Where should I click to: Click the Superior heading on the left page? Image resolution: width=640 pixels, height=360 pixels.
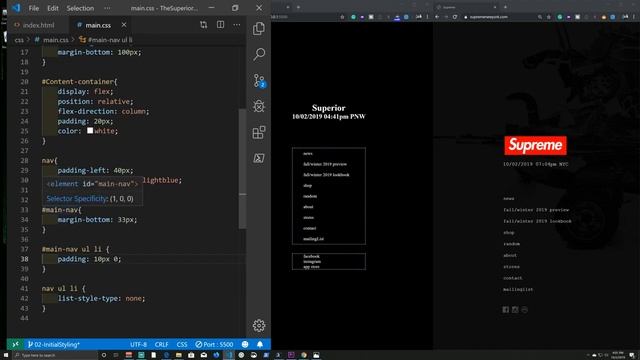pyautogui.click(x=329, y=108)
